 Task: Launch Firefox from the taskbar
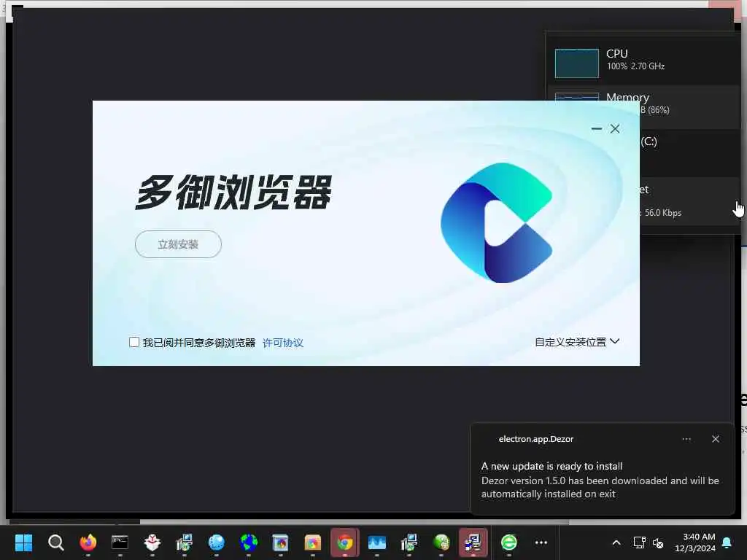88,542
